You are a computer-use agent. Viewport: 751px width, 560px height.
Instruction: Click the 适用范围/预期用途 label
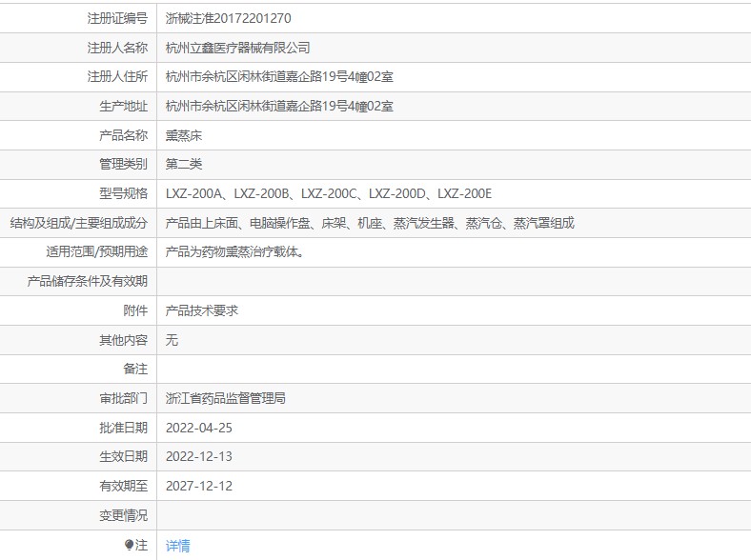pos(97,251)
